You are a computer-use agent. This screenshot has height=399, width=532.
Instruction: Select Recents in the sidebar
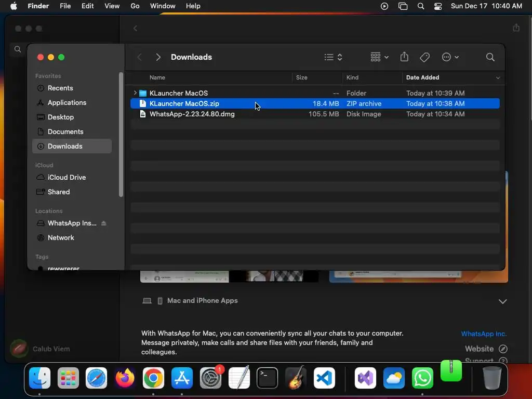tap(72, 88)
